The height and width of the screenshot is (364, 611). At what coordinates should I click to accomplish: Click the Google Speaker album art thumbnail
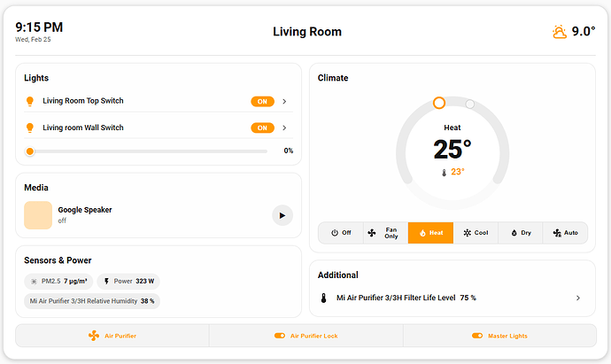(x=38, y=214)
